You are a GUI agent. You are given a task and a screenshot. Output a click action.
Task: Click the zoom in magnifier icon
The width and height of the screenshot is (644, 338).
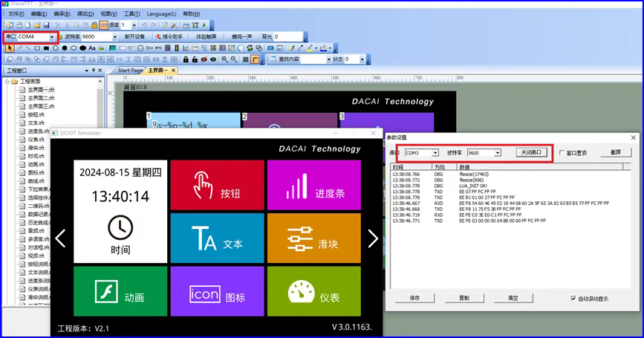(224, 59)
